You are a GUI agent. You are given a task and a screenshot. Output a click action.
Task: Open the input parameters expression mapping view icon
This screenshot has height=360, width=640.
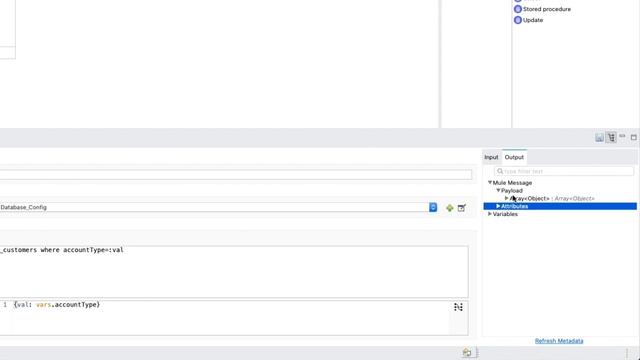(x=458, y=307)
